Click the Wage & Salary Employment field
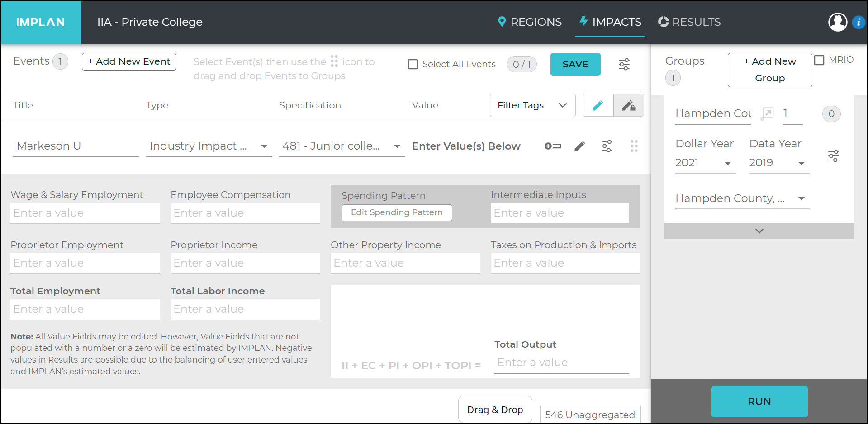This screenshot has height=424, width=868. [x=85, y=213]
